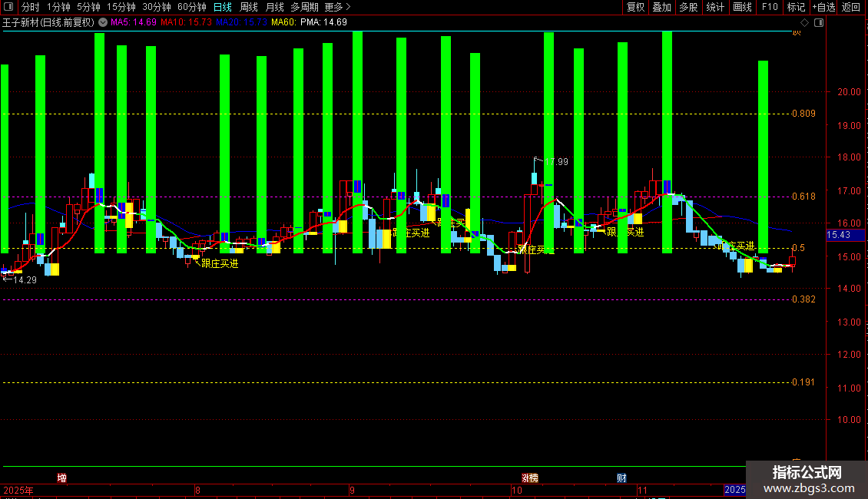Expand the 更多 more periods menu
868x499 pixels.
coord(338,7)
